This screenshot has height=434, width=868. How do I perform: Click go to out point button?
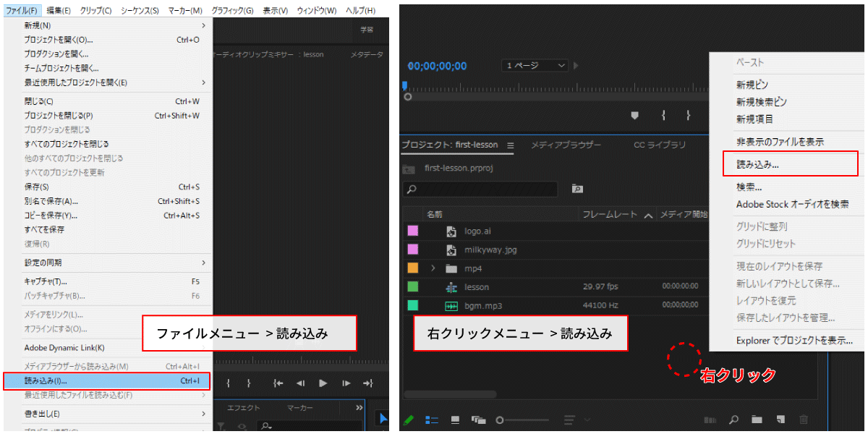click(x=368, y=383)
